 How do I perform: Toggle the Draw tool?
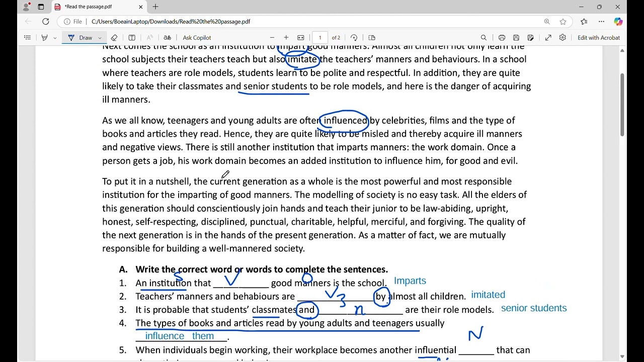click(x=80, y=38)
